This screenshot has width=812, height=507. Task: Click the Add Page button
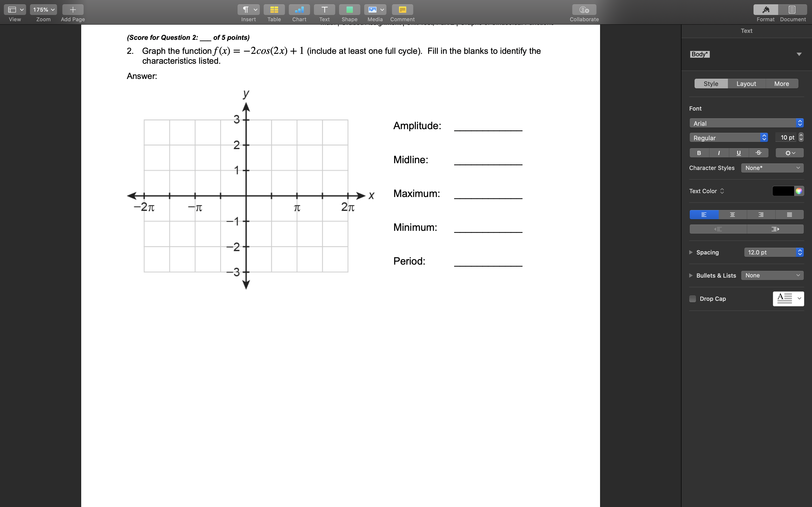72,10
